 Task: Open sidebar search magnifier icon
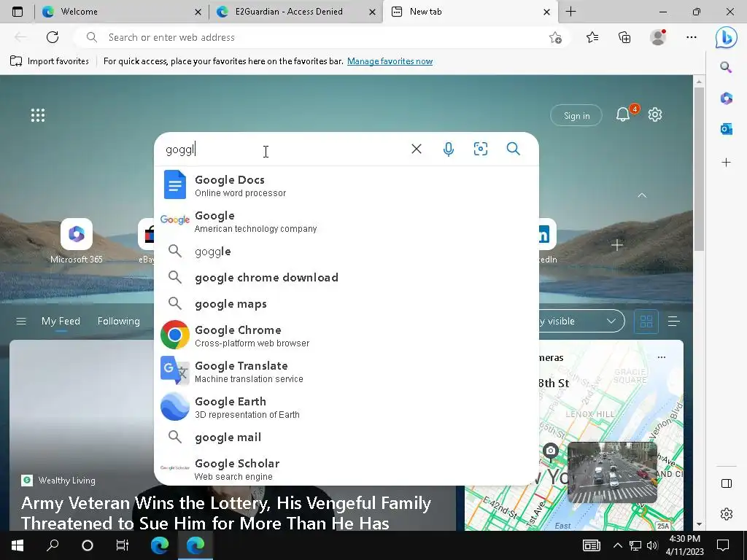(x=726, y=67)
